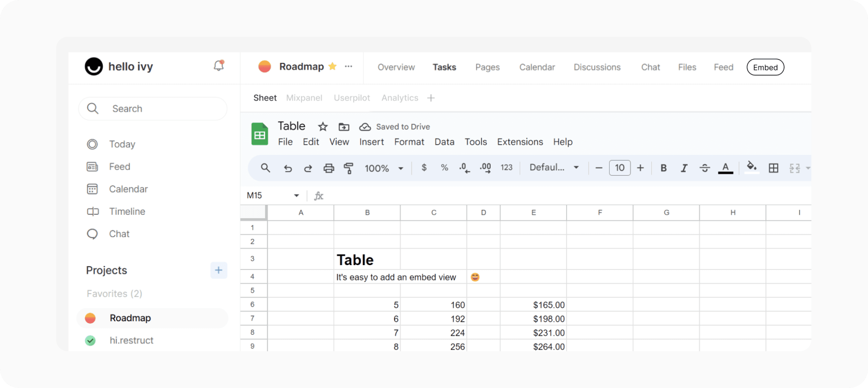Click the Embed button
Screen dimensions: 868x388
click(765, 67)
